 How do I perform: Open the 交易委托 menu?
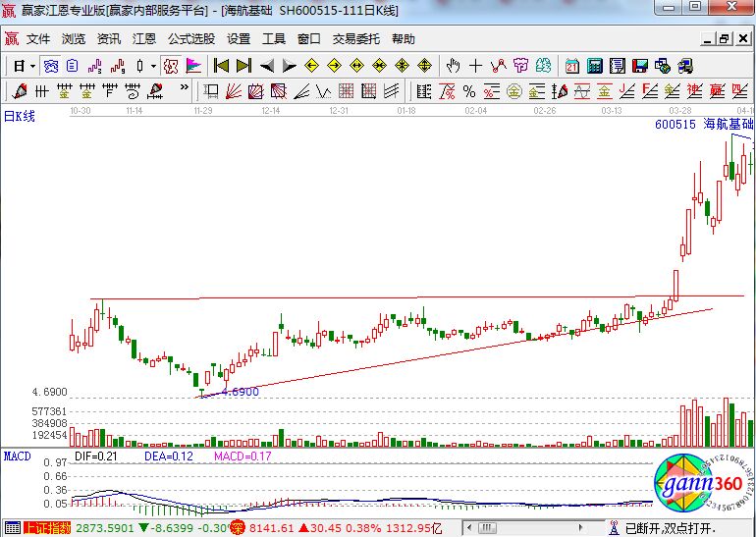[356, 39]
